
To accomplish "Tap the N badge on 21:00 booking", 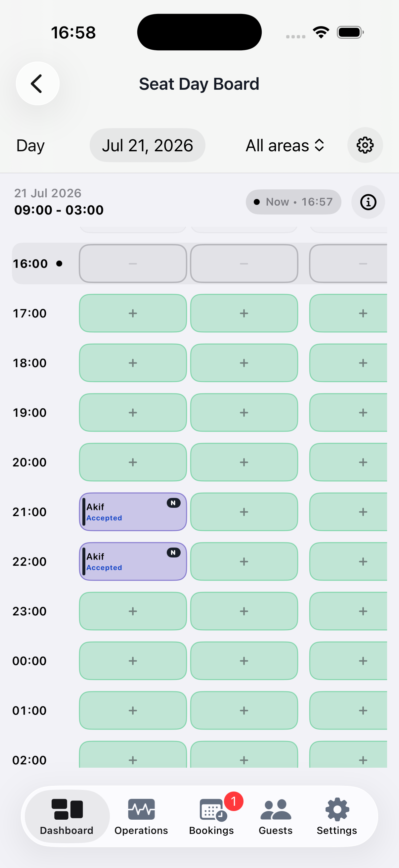I will point(174,503).
